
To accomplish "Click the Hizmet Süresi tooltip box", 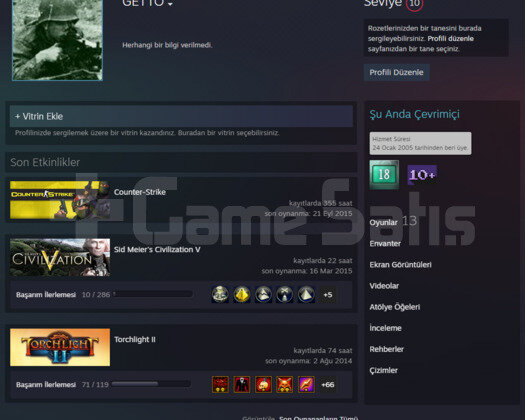I will click(x=420, y=143).
